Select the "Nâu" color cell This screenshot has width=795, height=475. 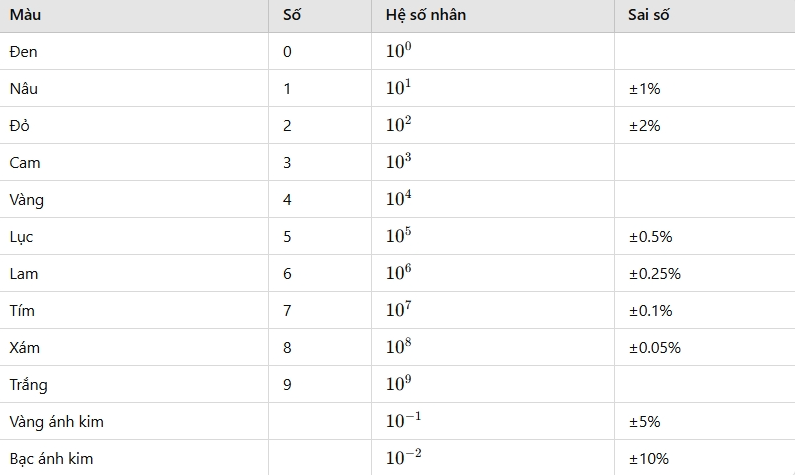[23, 89]
